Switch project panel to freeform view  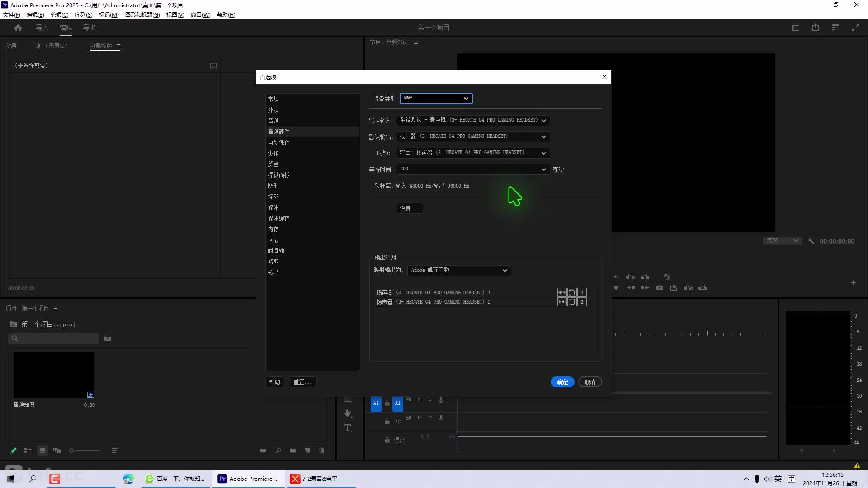coord(57,450)
